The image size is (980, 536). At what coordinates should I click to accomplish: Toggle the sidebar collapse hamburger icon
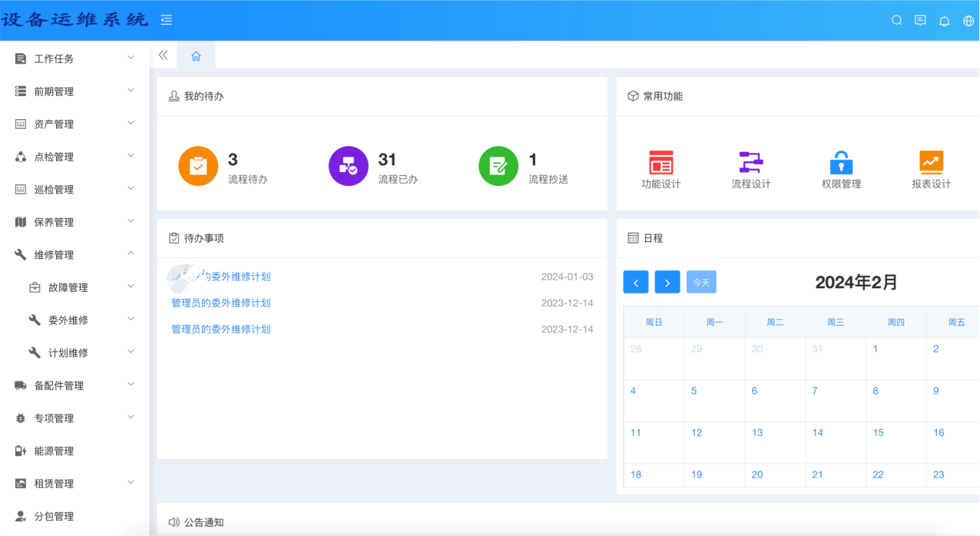(167, 21)
